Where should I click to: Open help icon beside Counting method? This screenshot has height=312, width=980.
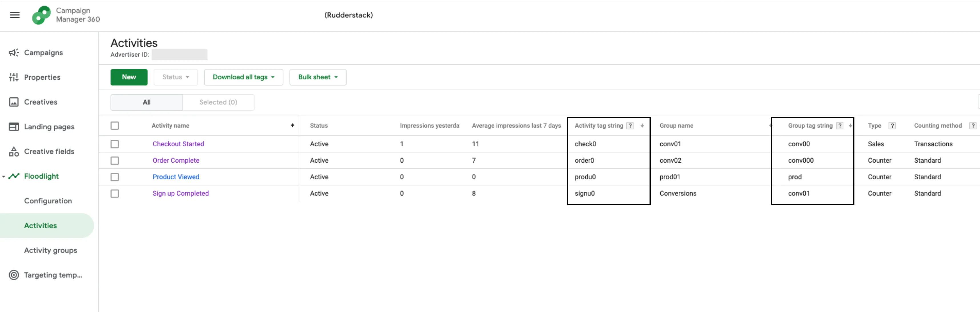coord(973,126)
